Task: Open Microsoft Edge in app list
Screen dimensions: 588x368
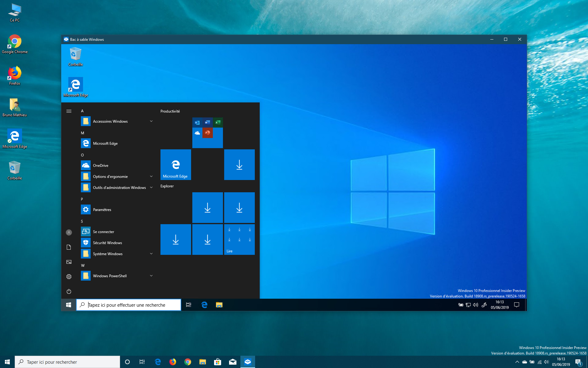Action: click(x=118, y=144)
